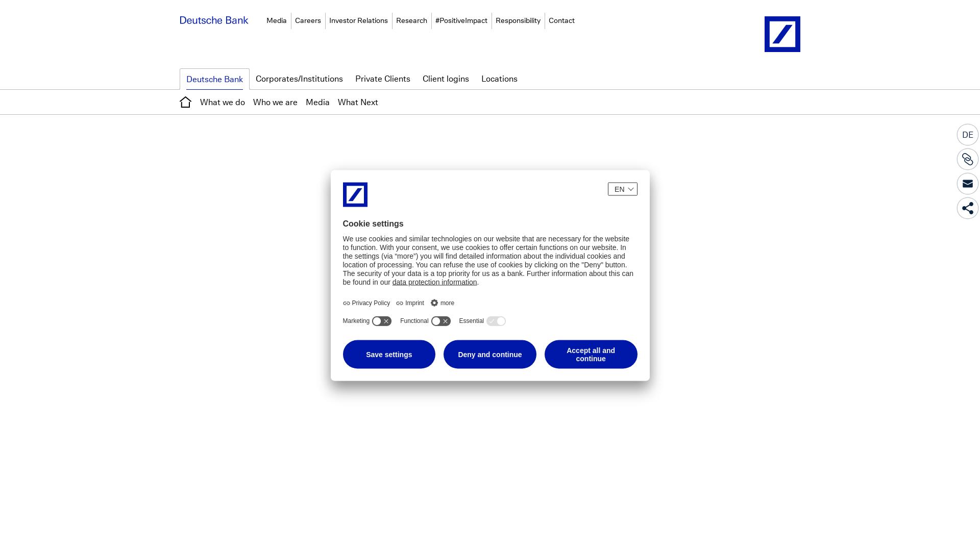Open the Client logins tab
This screenshot has width=980, height=551.
[x=446, y=79]
